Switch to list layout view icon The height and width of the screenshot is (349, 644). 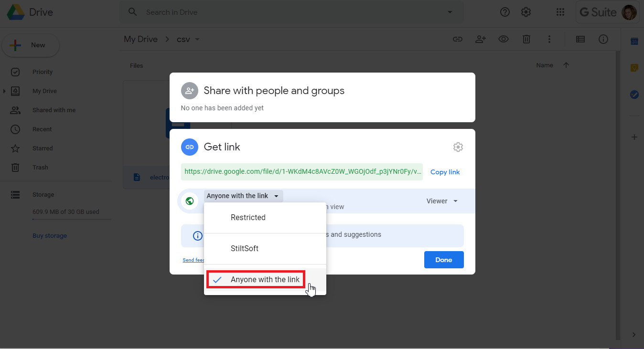pos(580,39)
